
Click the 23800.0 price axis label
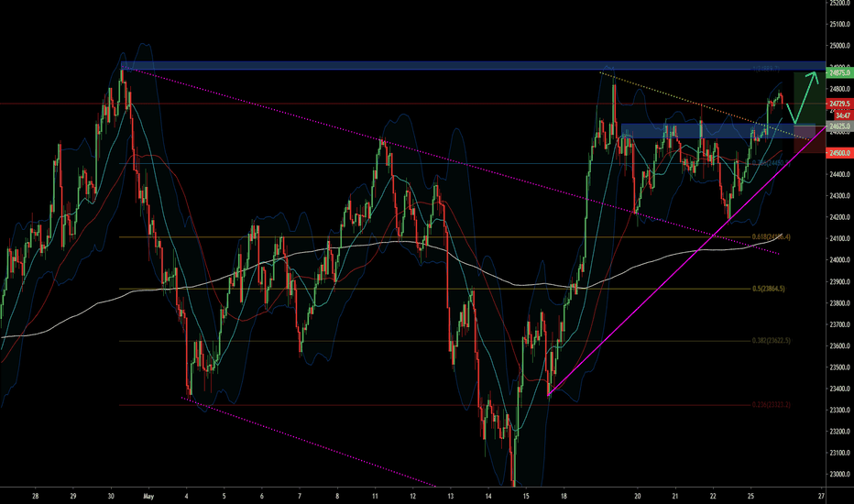click(x=840, y=303)
